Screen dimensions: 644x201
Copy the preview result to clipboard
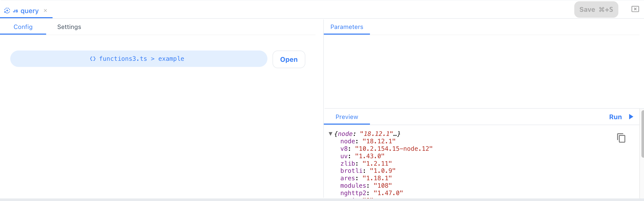coord(621,138)
